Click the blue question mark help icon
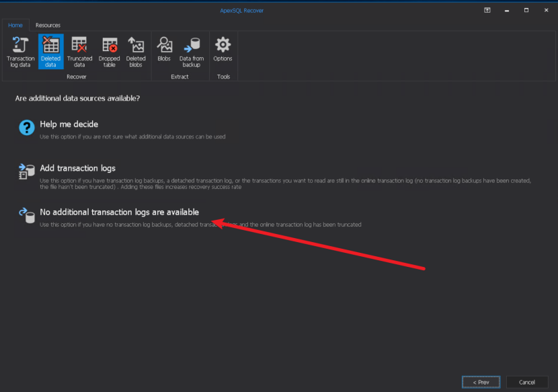558x392 pixels. coord(26,127)
